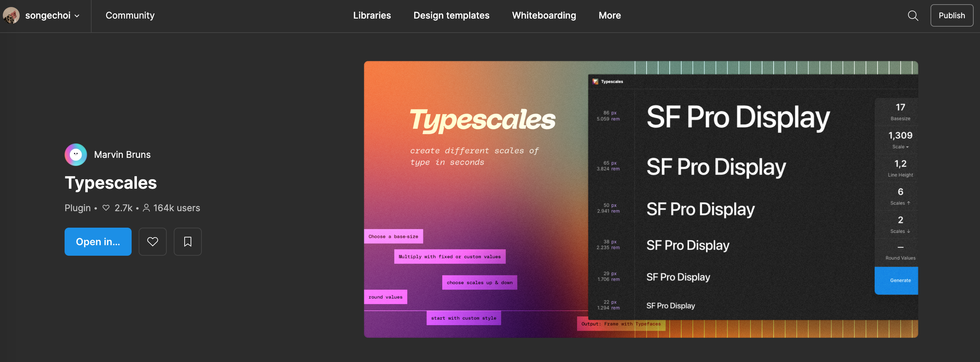Like the plugin with heart button
Viewport: 980px width, 362px height.
click(153, 241)
